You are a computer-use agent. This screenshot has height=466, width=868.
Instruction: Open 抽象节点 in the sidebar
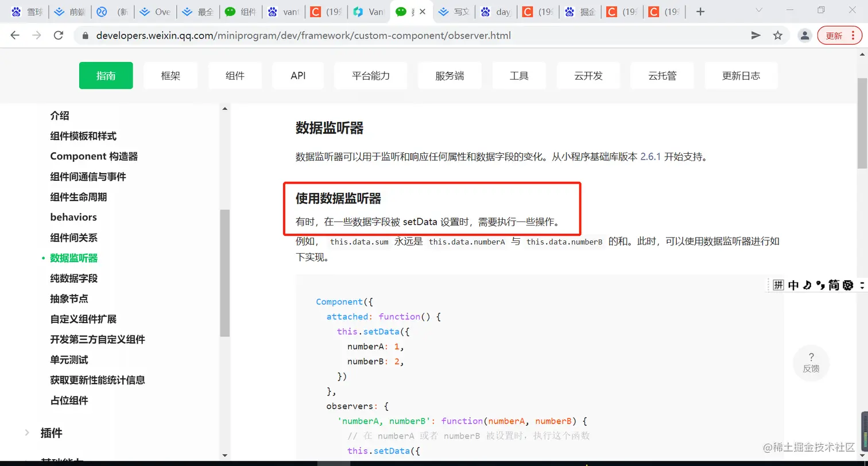pos(69,298)
